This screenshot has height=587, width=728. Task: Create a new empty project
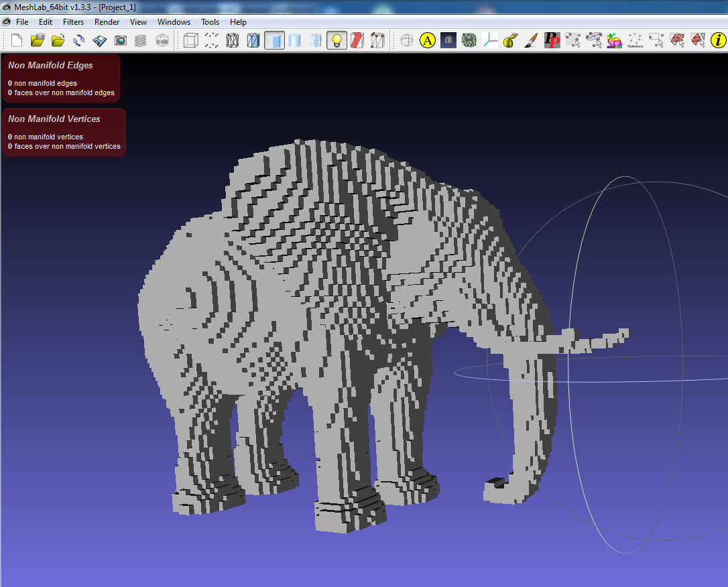point(17,40)
